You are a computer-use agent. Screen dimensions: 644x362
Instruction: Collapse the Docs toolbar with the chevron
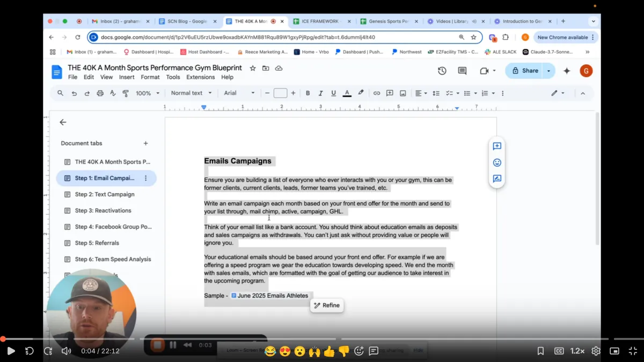coord(583,93)
